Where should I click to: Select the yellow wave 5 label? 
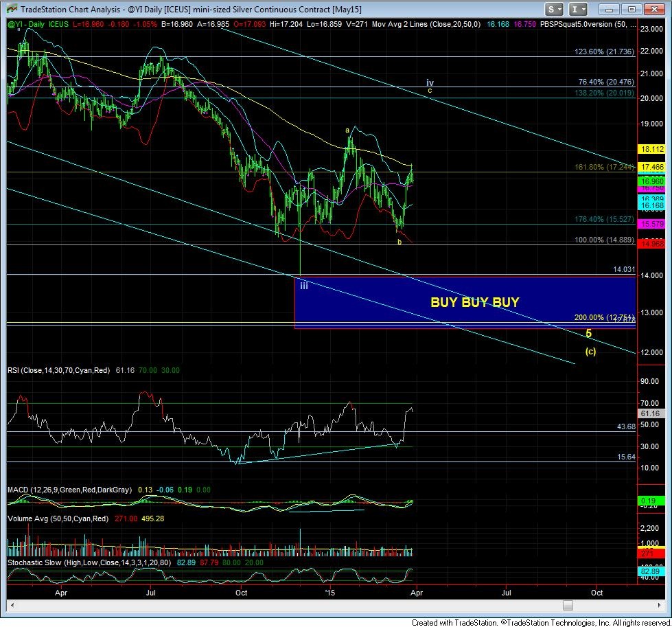click(x=588, y=334)
